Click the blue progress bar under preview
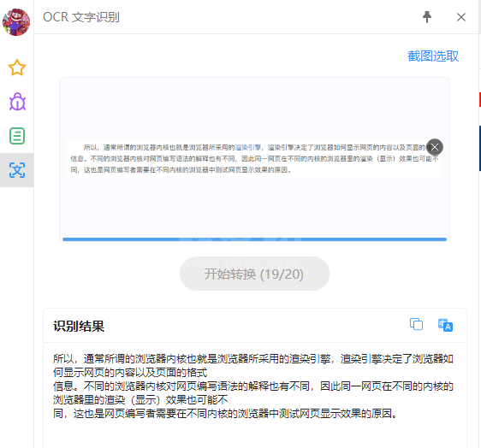The image size is (481, 448). coord(254,239)
